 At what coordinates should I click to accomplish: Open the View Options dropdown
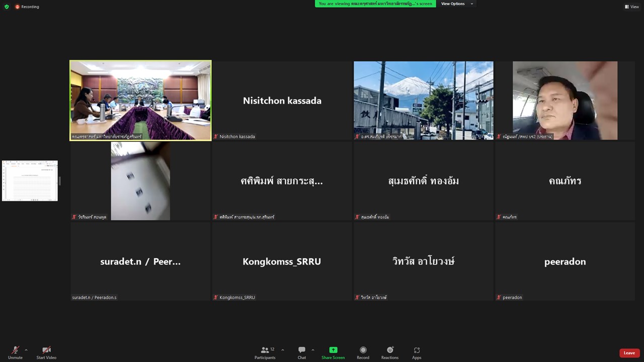click(x=457, y=4)
